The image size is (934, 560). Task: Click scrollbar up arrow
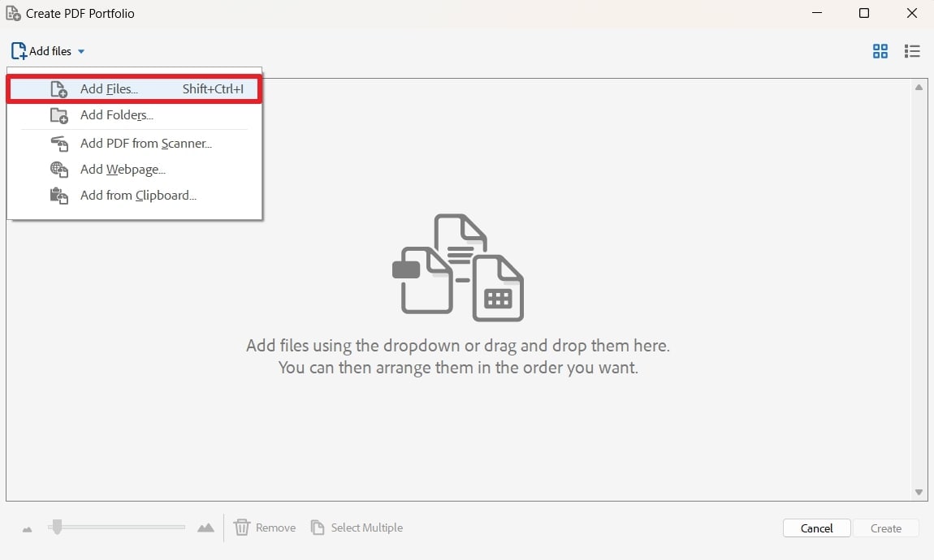pos(919,88)
